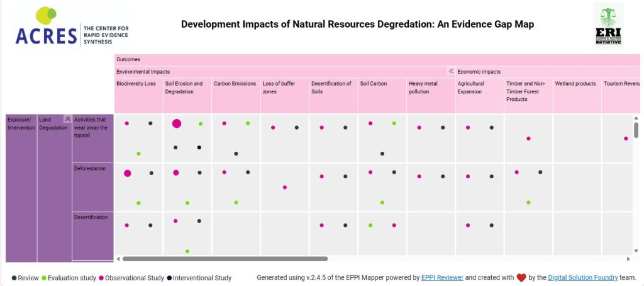The width and height of the screenshot is (644, 286).
Task: Open the large pink bubble under Soil Erosion, topsoil row
Action: tap(177, 123)
